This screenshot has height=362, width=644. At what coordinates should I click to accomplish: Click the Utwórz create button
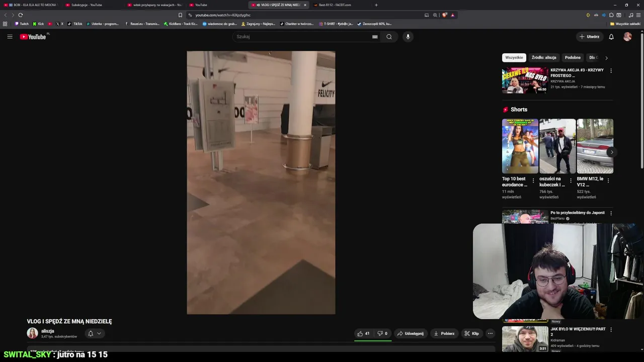click(x=589, y=37)
